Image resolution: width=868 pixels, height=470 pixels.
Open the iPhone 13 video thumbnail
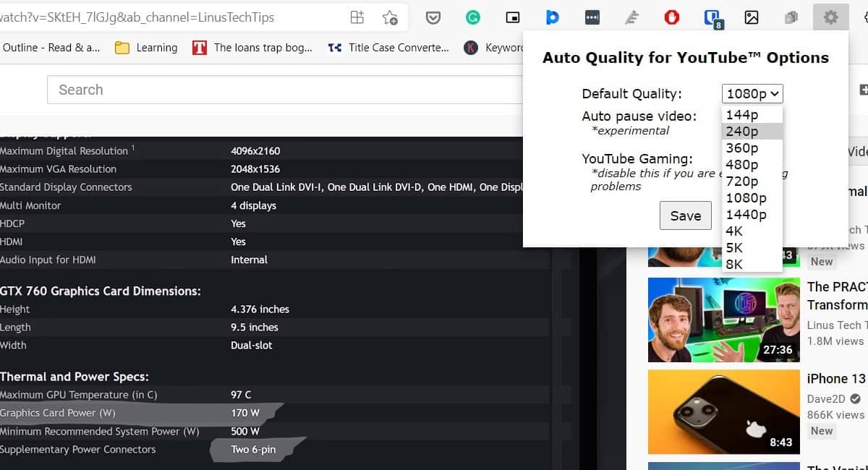pos(723,412)
